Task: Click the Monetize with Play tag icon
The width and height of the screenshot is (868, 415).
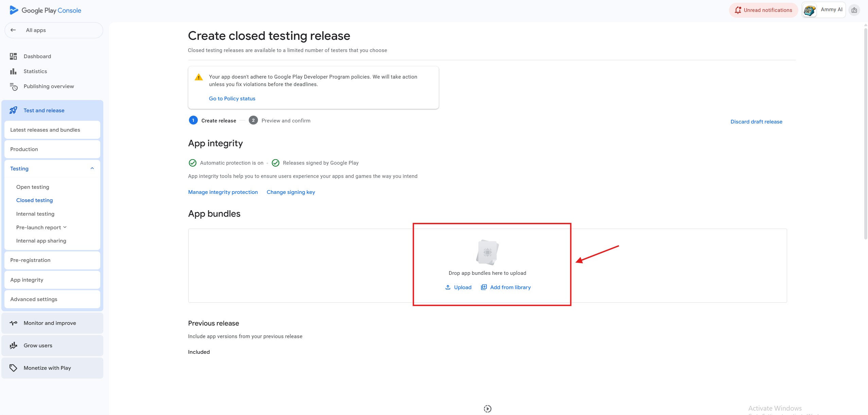Action: tap(13, 368)
